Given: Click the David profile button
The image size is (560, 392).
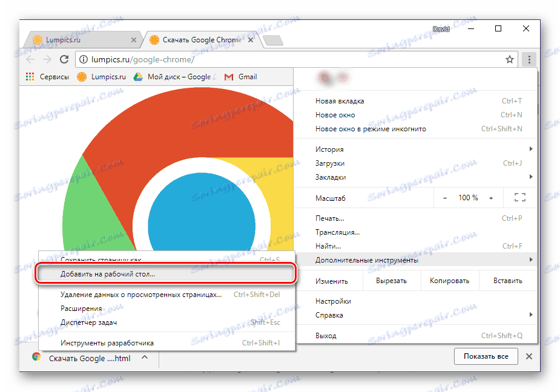Looking at the screenshot, I should (441, 29).
